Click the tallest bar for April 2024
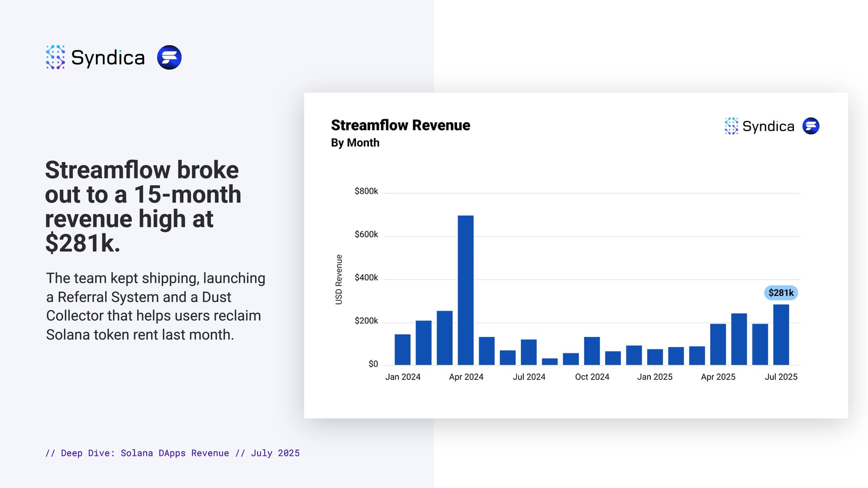 [x=466, y=290]
